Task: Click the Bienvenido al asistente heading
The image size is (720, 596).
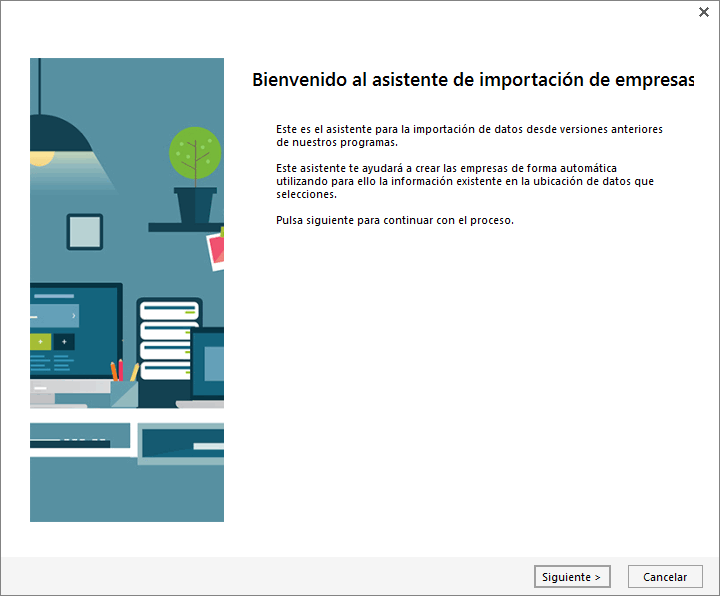Action: tap(472, 80)
